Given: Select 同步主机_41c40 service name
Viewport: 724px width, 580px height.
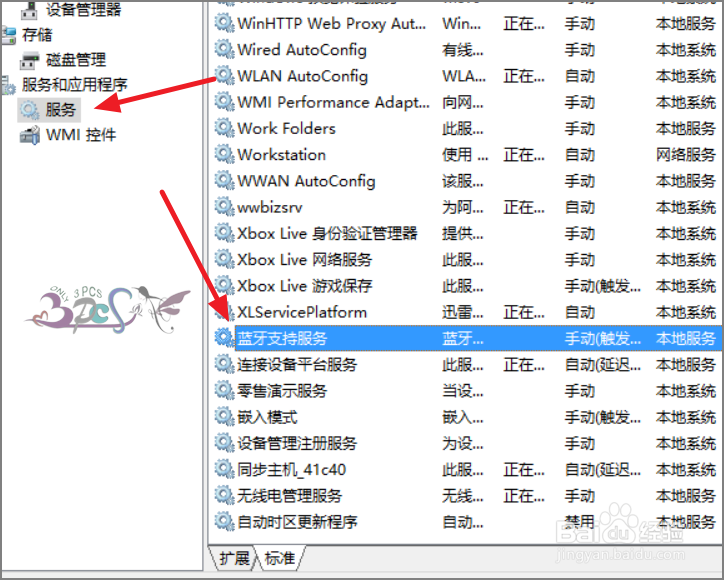Looking at the screenshot, I should (x=292, y=470).
